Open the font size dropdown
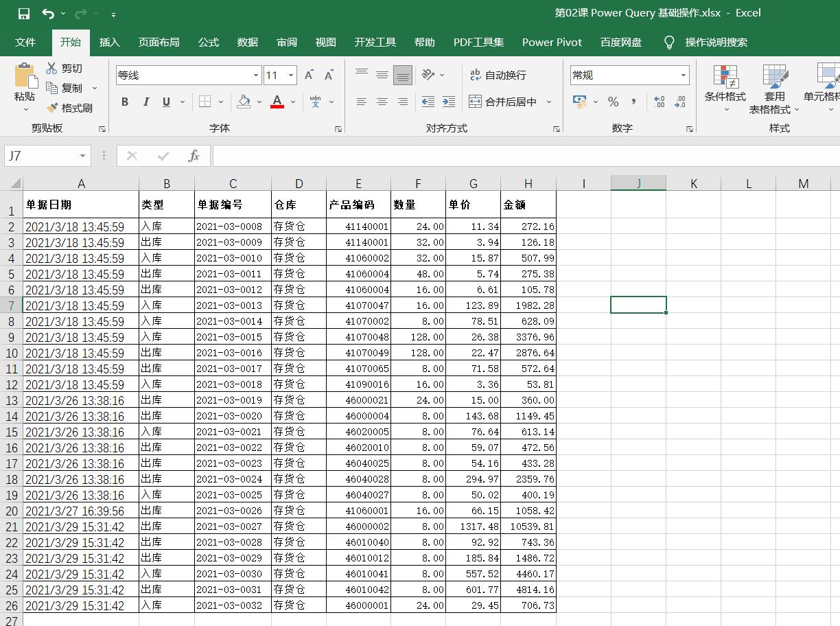 pyautogui.click(x=291, y=76)
